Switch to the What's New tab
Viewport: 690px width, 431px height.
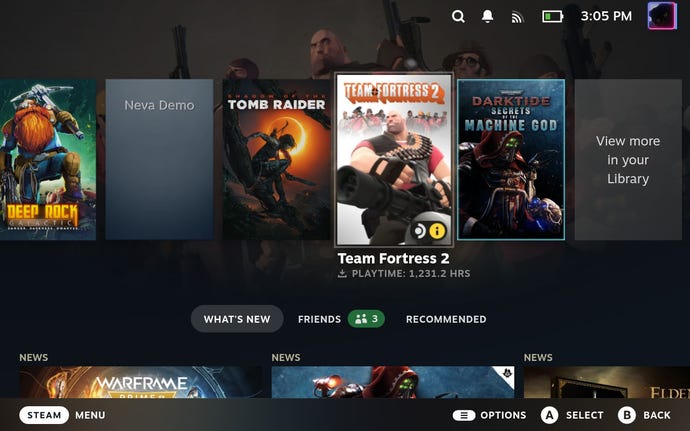click(237, 319)
